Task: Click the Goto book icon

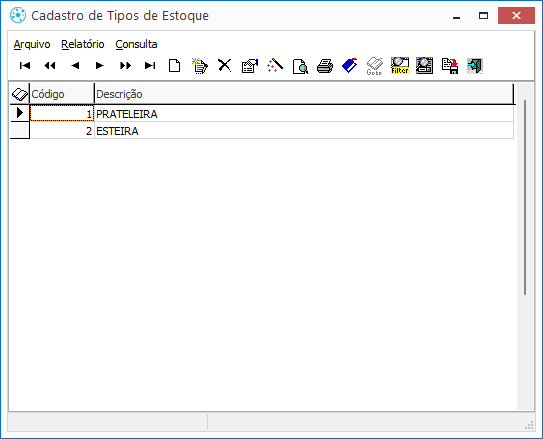Action: click(374, 66)
